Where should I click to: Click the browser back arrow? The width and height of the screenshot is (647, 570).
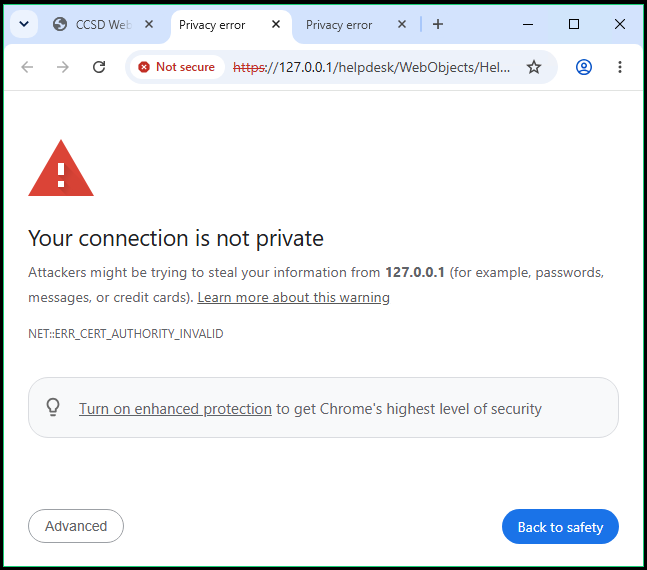point(27,67)
